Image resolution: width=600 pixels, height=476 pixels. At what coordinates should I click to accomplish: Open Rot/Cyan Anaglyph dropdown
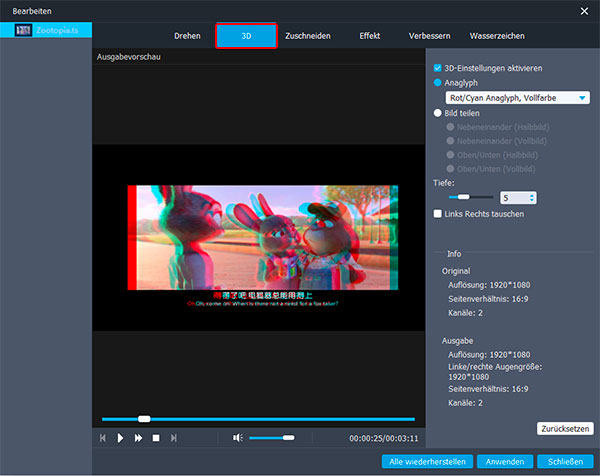click(517, 98)
